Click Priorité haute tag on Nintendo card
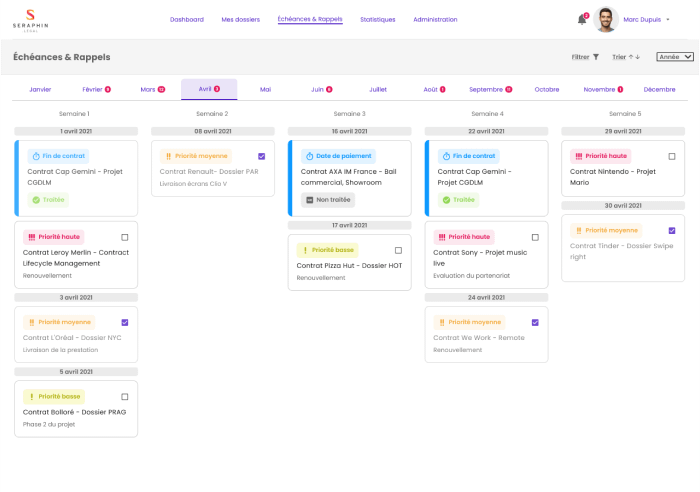This screenshot has width=700, height=492. [x=601, y=156]
